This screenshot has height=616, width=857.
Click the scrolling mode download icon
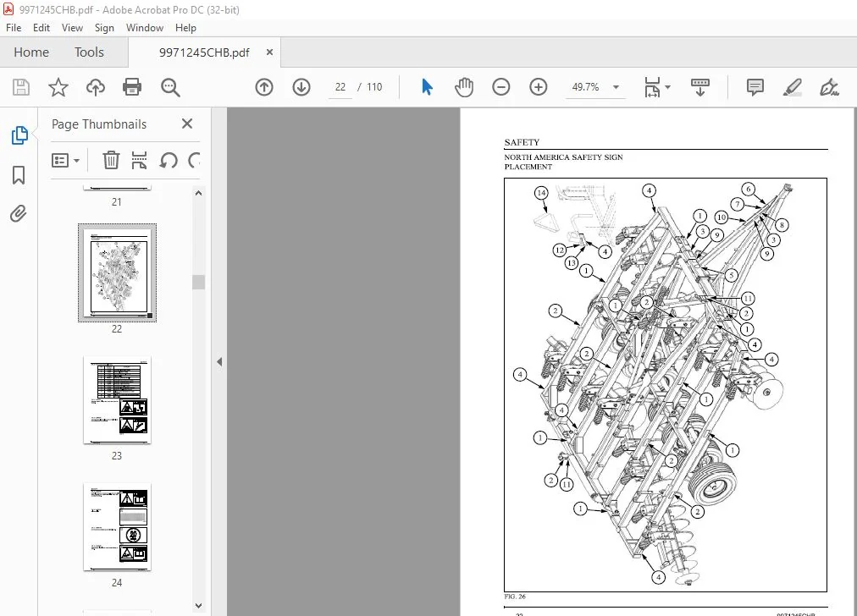click(700, 87)
